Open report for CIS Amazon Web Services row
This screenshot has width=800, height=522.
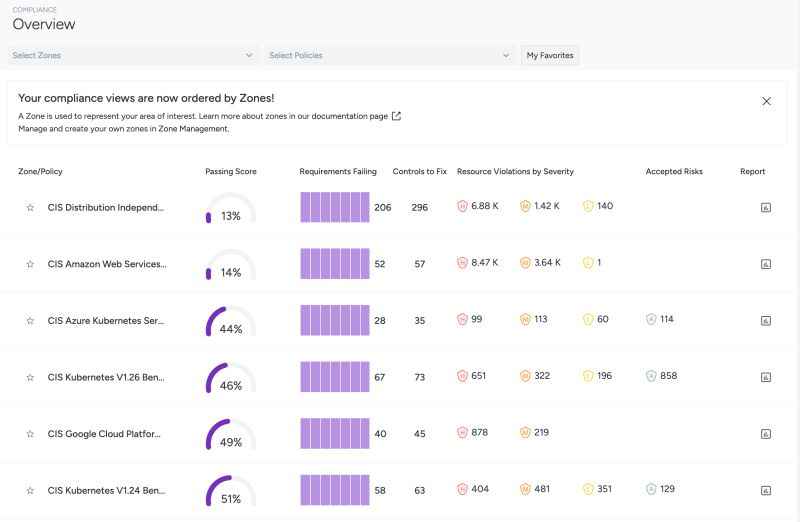click(x=766, y=264)
